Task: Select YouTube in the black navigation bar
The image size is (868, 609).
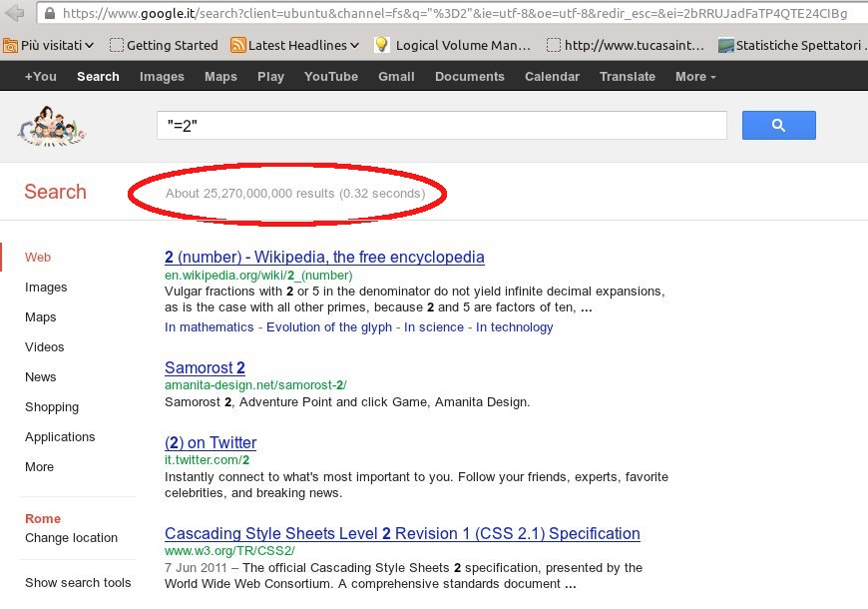Action: (330, 77)
